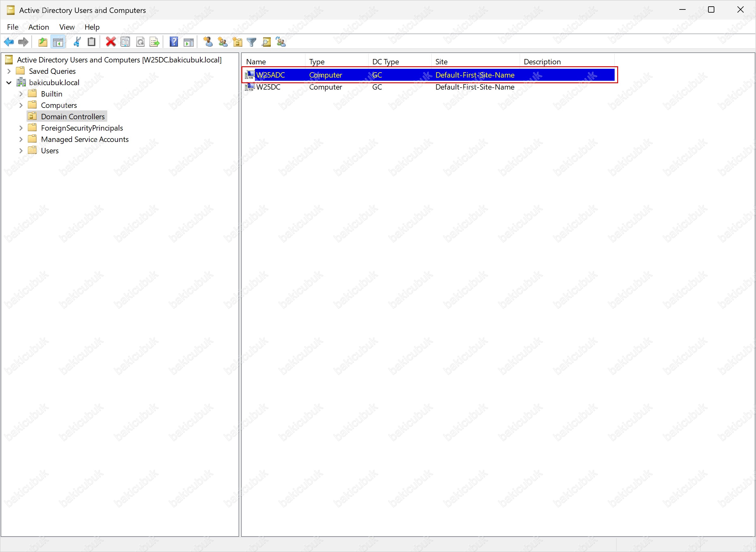Screen dimensions: 756x552
Task: Click W25DC computer icon in list
Action: coord(250,87)
